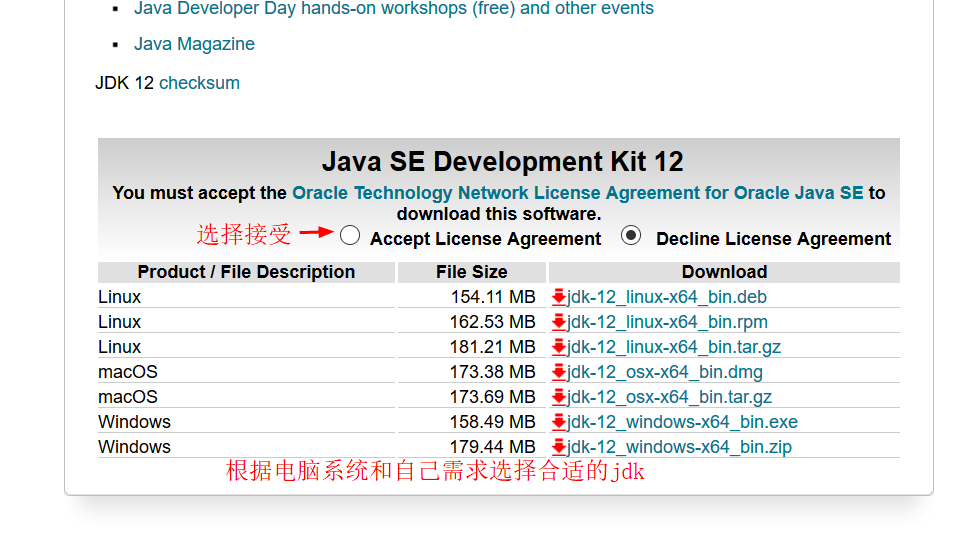The height and width of the screenshot is (539, 954).
Task: Click macOS label in the 173.38 MB row
Action: tap(128, 372)
